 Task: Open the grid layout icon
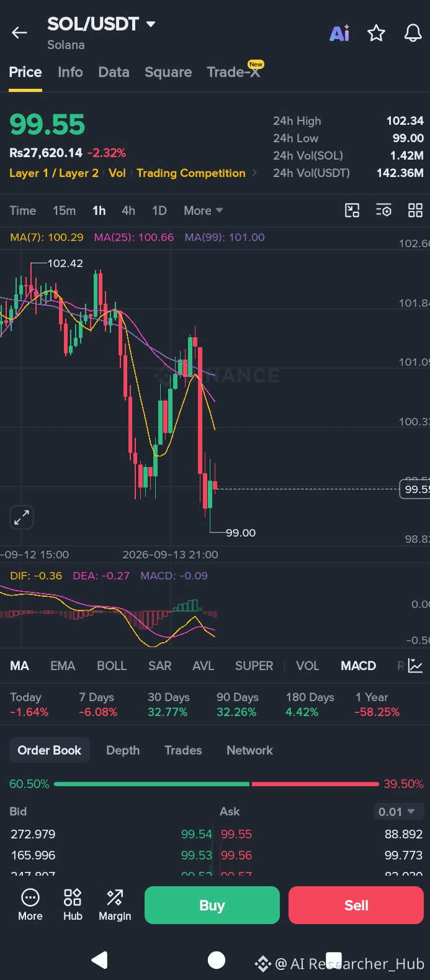coord(415,211)
